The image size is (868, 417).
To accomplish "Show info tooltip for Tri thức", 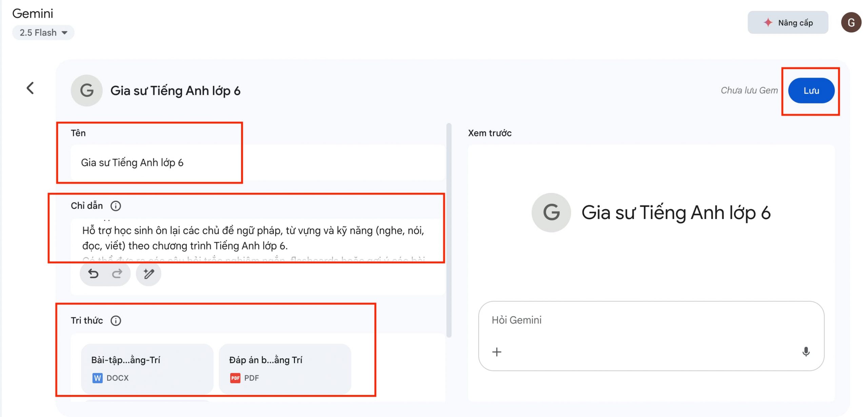I will (x=116, y=320).
